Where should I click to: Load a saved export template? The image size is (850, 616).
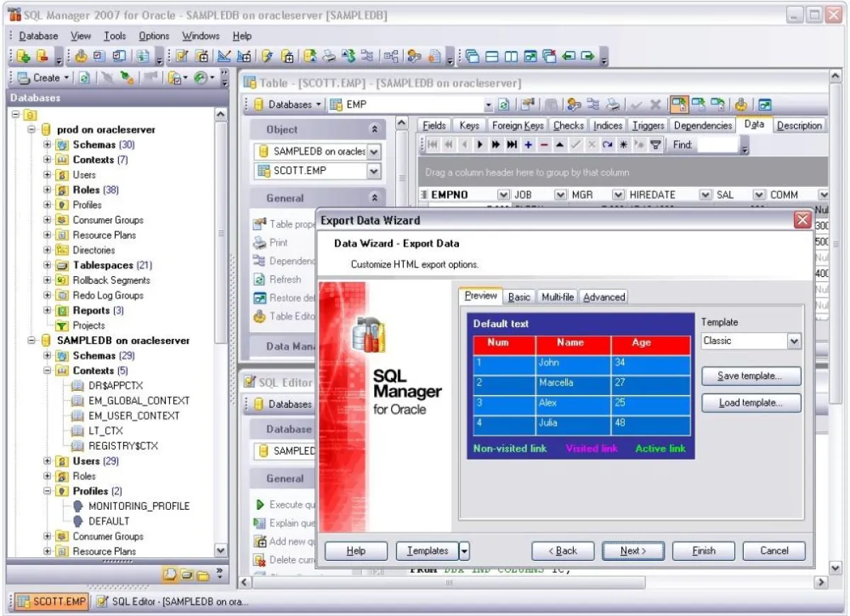[750, 402]
